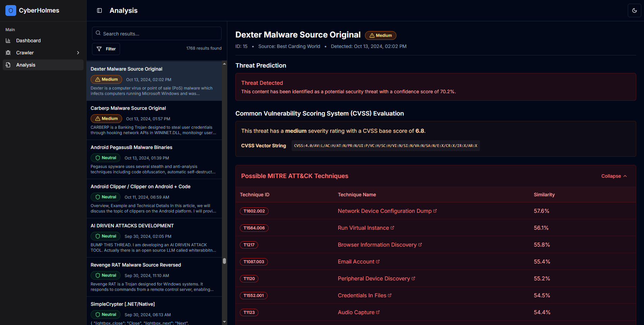The image size is (644, 325).
Task: Open the Filter button
Action: click(106, 49)
